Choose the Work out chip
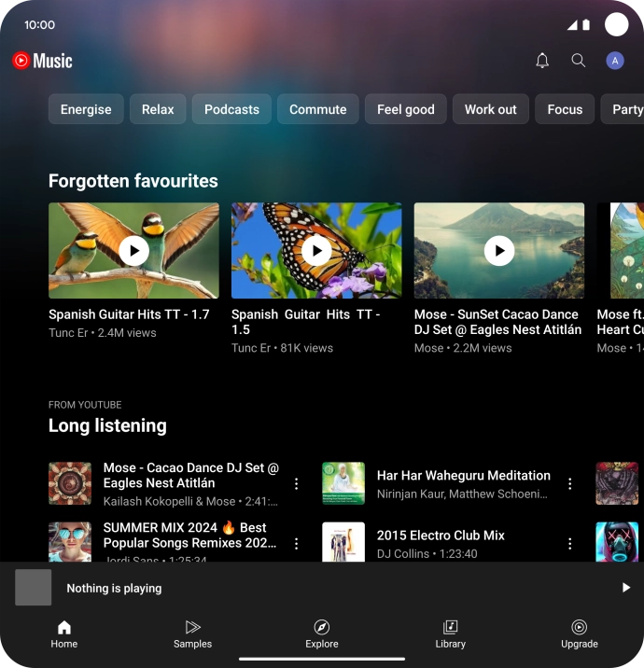This screenshot has height=668, width=644. tap(490, 109)
